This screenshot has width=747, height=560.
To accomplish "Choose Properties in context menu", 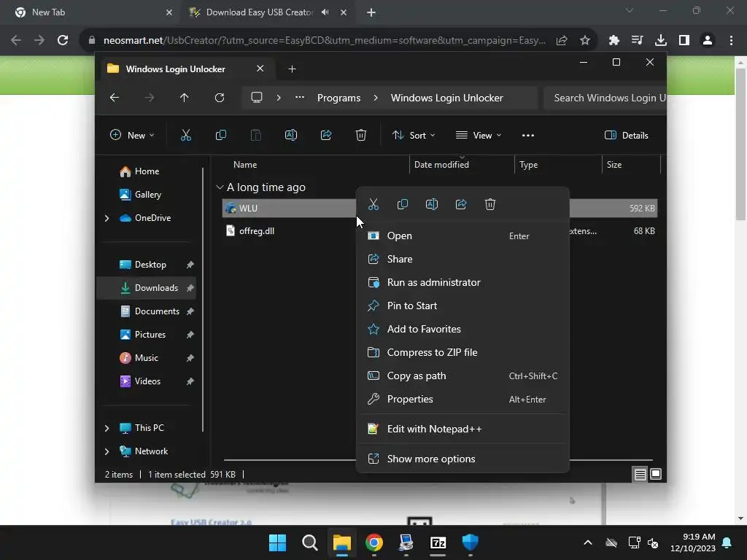I will tap(462, 399).
